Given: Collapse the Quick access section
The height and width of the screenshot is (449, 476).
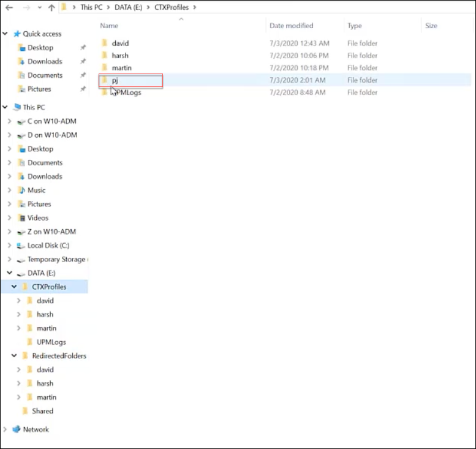Looking at the screenshot, I should click(x=5, y=34).
